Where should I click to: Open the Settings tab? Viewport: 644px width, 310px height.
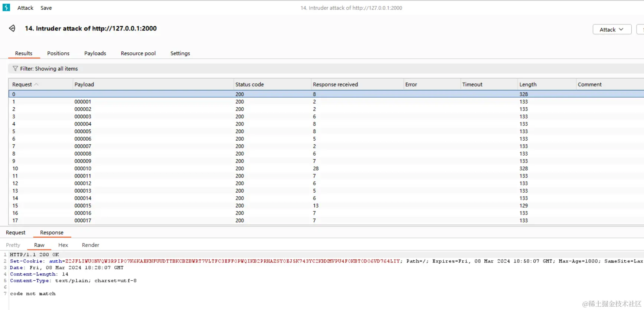point(180,53)
